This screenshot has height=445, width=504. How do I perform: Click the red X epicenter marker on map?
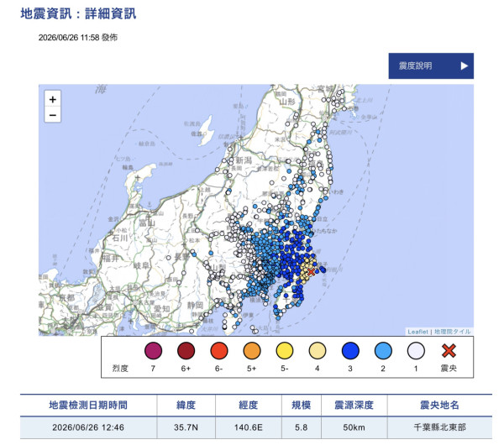coord(311,272)
